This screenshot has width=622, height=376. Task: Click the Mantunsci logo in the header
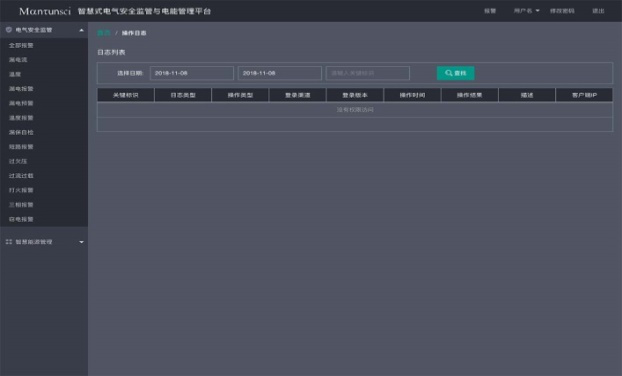[45, 11]
